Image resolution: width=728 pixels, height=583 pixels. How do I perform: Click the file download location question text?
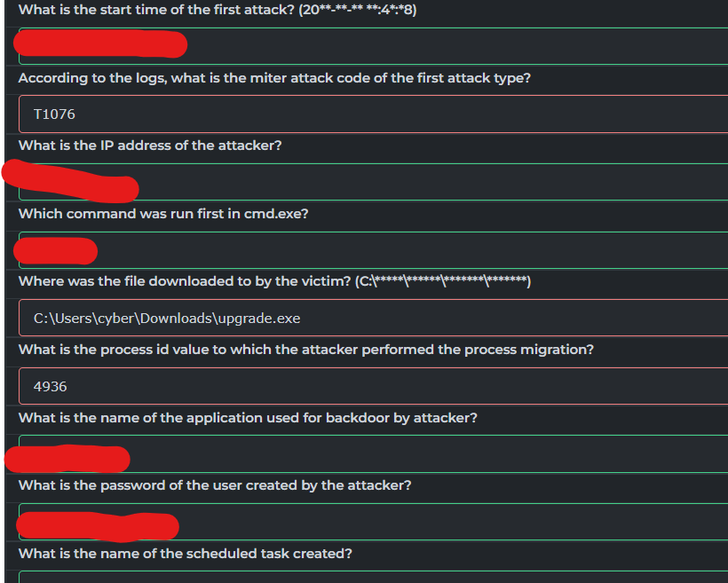[x=274, y=281]
